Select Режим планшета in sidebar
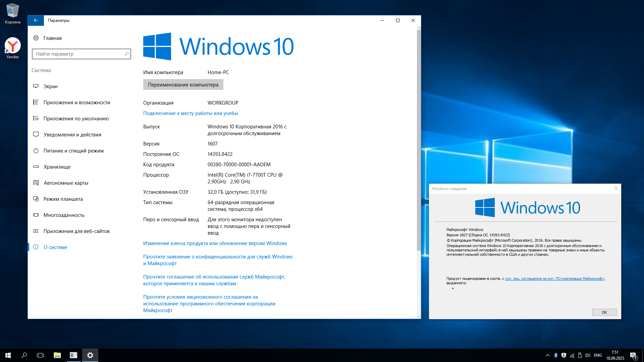 coord(63,199)
